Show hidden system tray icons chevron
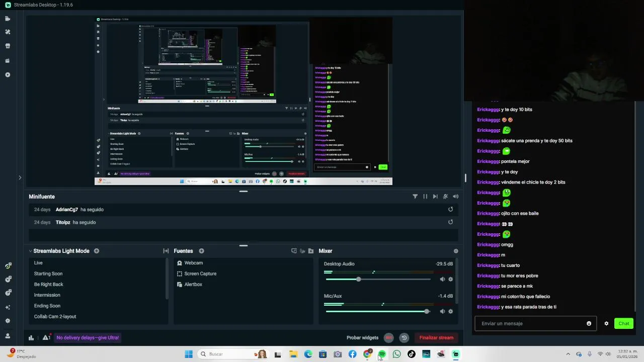This screenshot has height=362, width=644. 568,354
